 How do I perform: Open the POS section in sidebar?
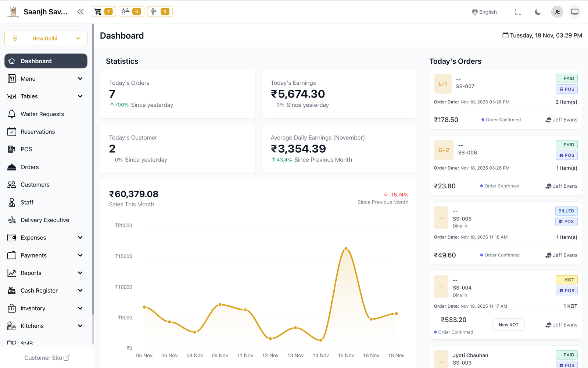click(x=26, y=149)
